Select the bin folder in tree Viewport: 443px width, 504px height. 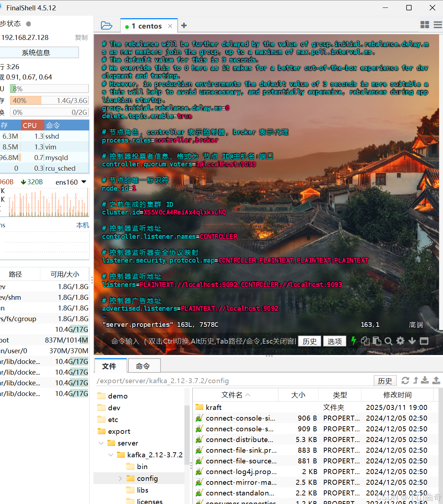[142, 467]
